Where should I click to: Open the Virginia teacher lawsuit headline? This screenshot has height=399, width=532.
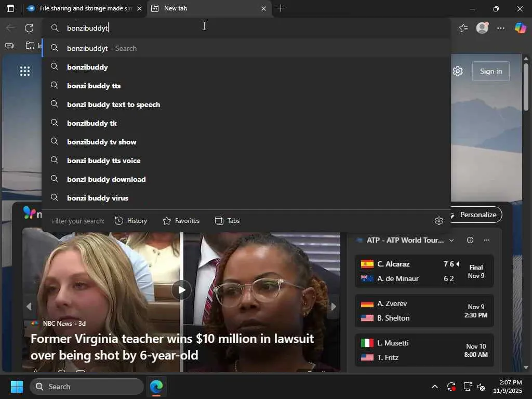[x=172, y=347]
